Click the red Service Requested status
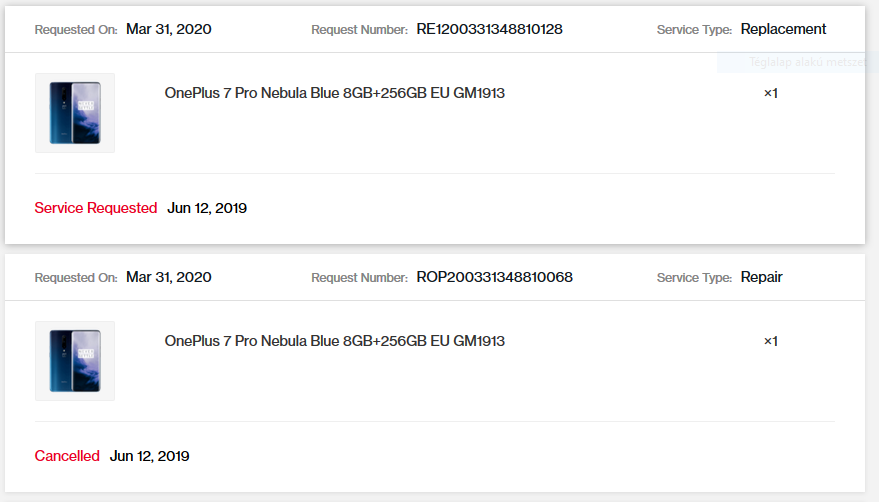This screenshot has width=879, height=502. (96, 208)
